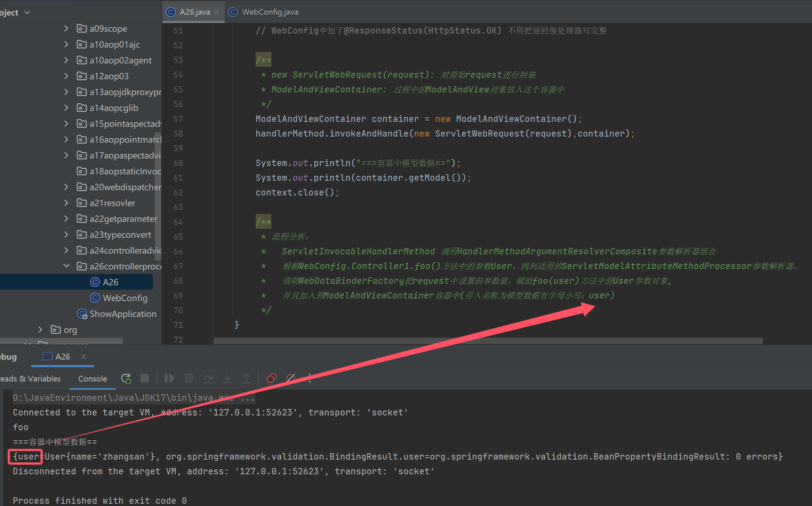
Task: Click the Step Over icon
Action: tap(208, 378)
